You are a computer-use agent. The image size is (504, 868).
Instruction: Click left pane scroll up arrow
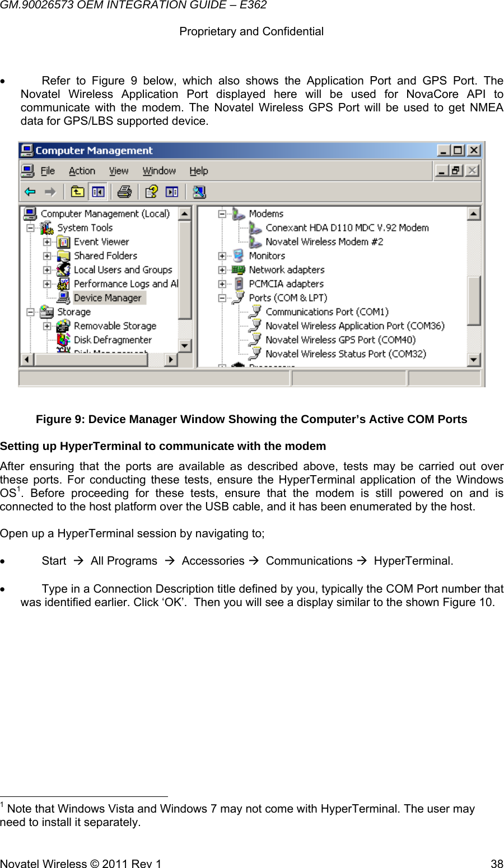tap(185, 214)
